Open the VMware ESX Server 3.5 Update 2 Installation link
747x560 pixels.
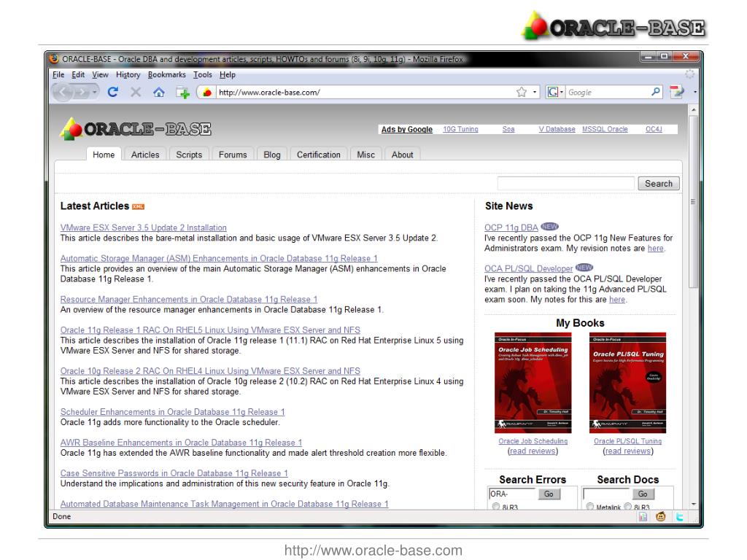coord(144,227)
